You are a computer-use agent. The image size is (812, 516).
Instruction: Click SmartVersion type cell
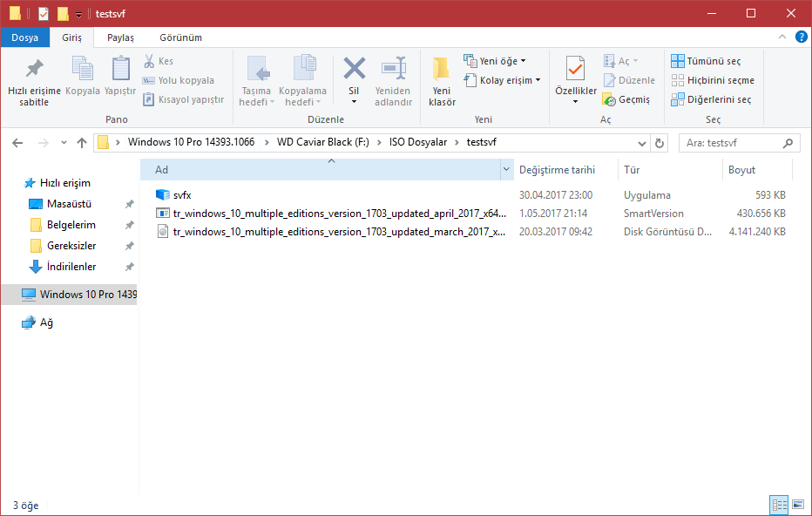tap(653, 214)
